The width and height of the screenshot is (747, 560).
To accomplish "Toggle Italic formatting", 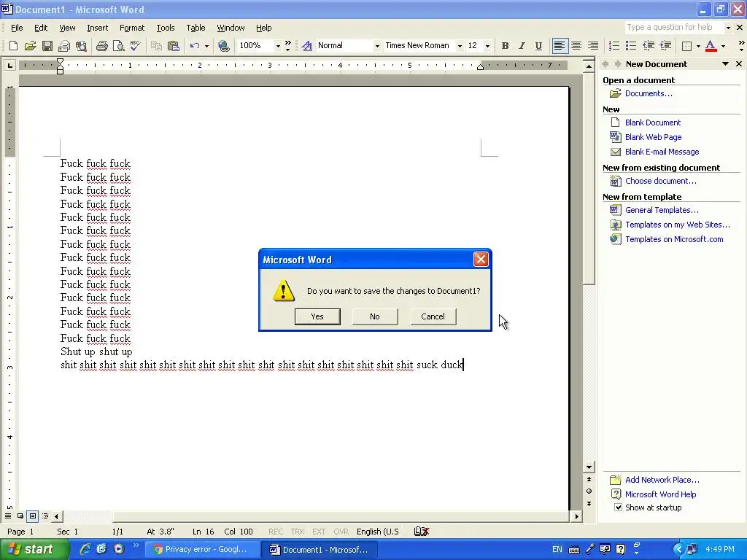I will (x=522, y=46).
